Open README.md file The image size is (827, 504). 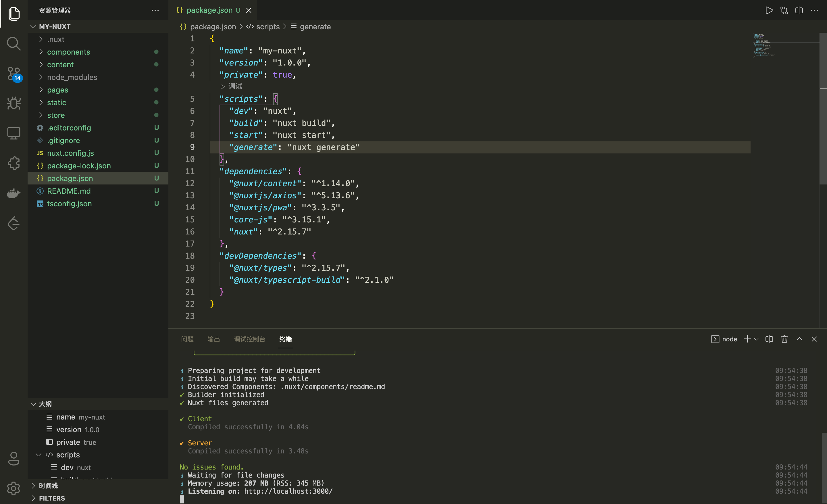pyautogui.click(x=98, y=191)
